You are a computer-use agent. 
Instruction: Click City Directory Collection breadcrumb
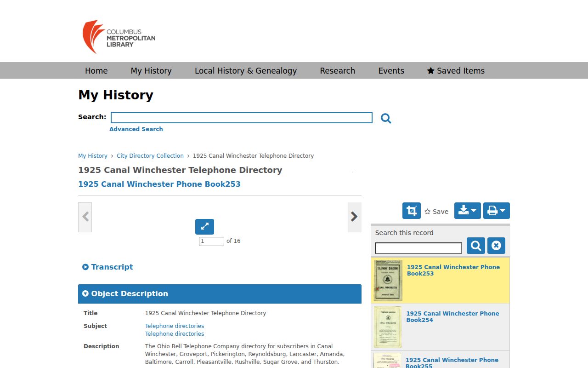pos(150,156)
